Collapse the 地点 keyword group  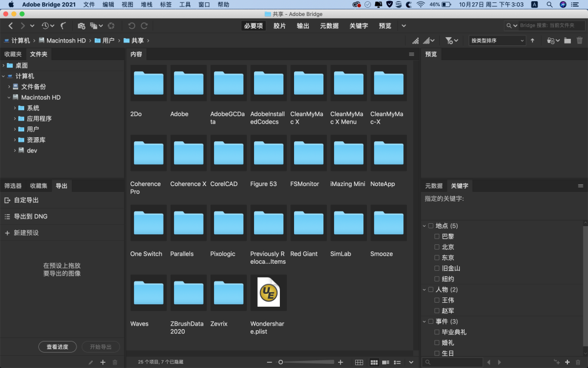click(425, 226)
